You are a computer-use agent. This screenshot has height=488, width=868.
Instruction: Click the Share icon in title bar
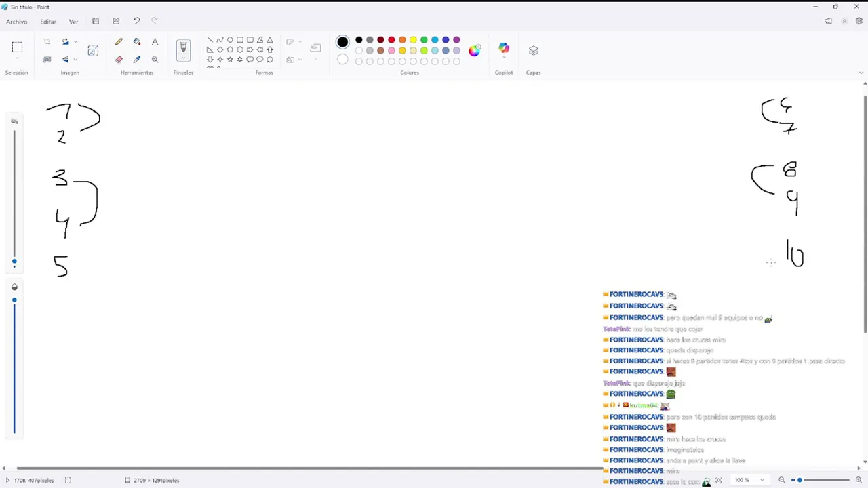point(116,22)
